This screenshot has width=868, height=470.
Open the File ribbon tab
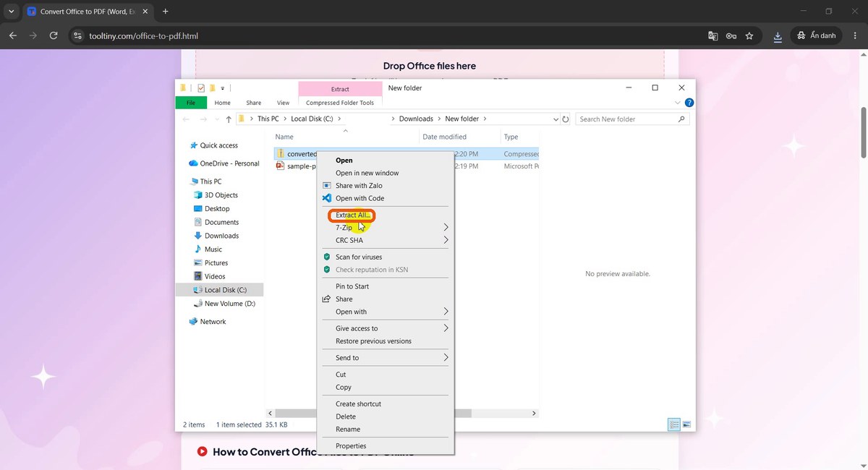tap(191, 103)
